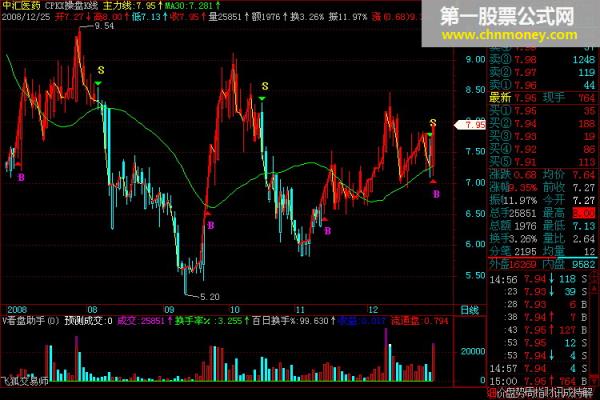600x400 pixels.
Task: Select the 14:57 tick trade row
Action: pos(538,369)
